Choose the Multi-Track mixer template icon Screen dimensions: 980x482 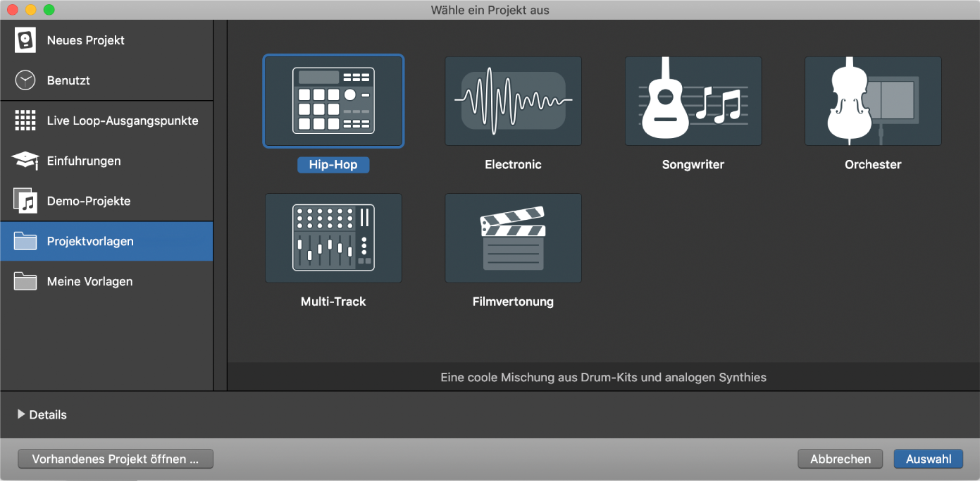(x=333, y=238)
